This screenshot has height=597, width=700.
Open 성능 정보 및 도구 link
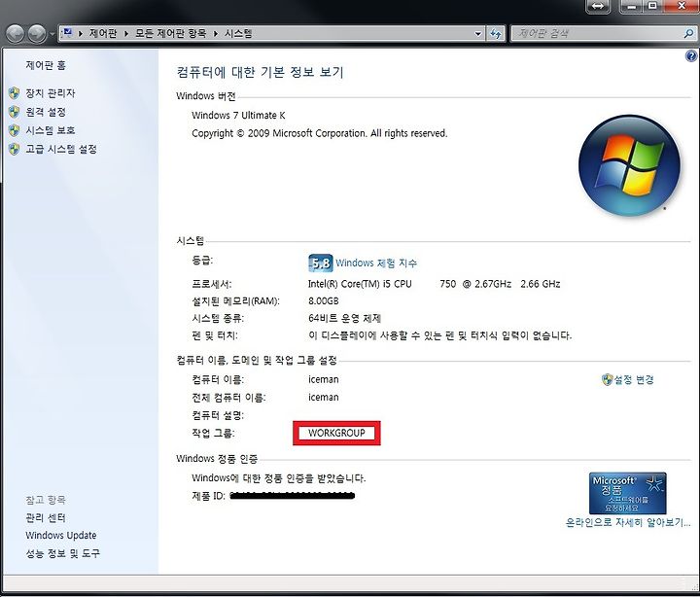tap(62, 553)
